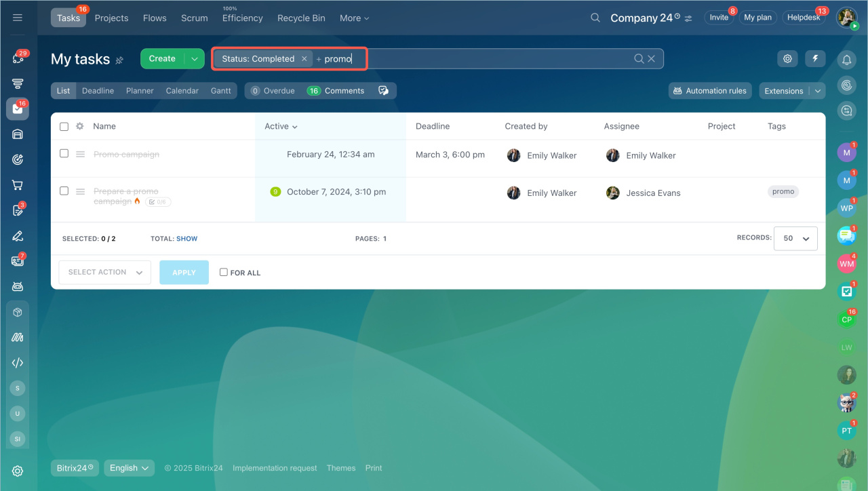This screenshot has width=868, height=491.
Task: Open task list settings gear button
Action: (x=787, y=59)
